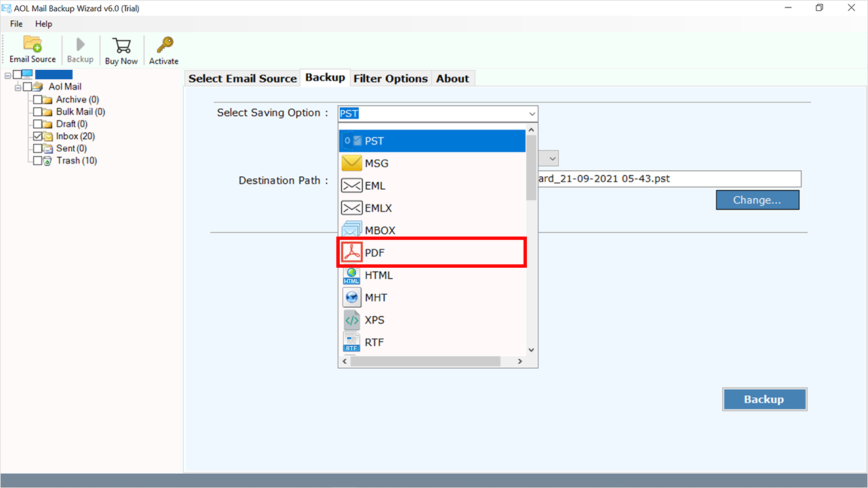Image resolution: width=868 pixels, height=488 pixels.
Task: Select the Bulk Mail (0) folder label
Action: tap(81, 112)
